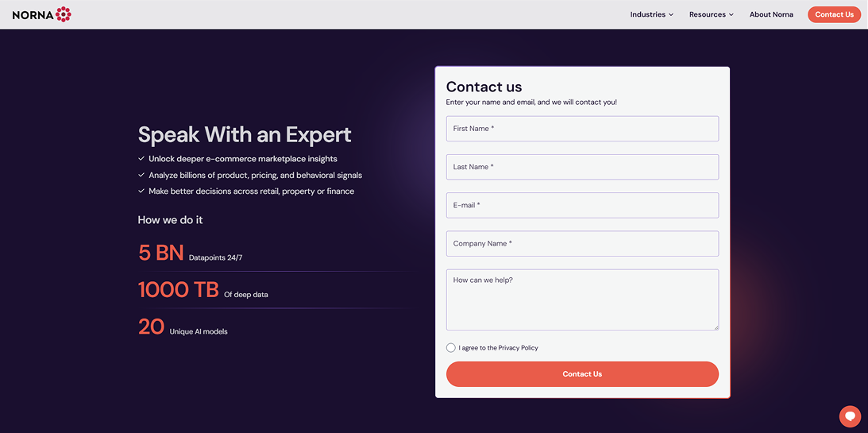Click the checkmark beside 'Analyze billions' bullet
This screenshot has width=868, height=433.
[x=141, y=175]
